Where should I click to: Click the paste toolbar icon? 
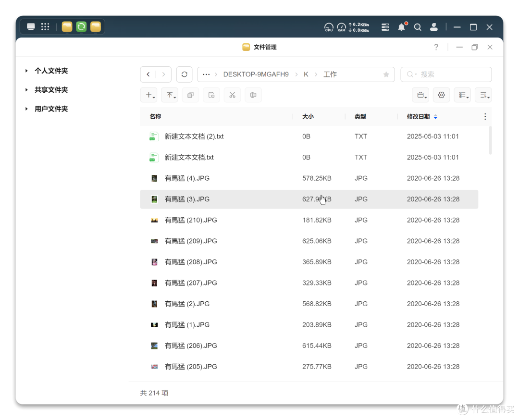pos(211,95)
